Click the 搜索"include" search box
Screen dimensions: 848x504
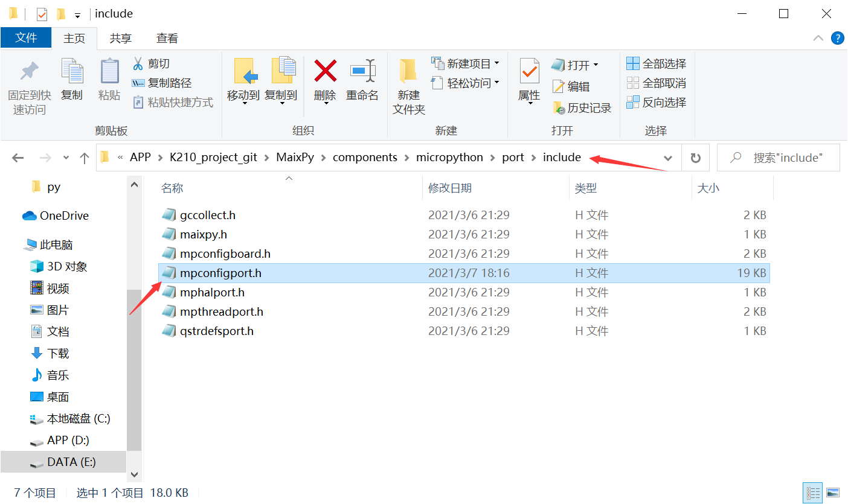point(779,158)
